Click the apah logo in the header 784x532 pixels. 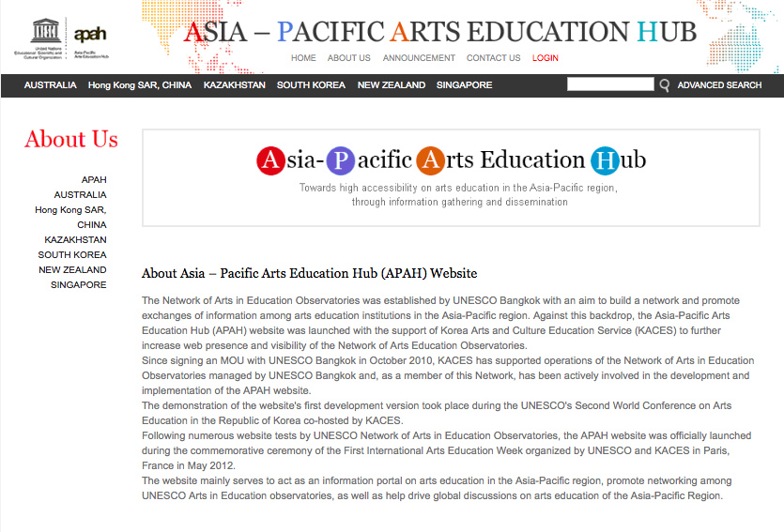coord(91,40)
